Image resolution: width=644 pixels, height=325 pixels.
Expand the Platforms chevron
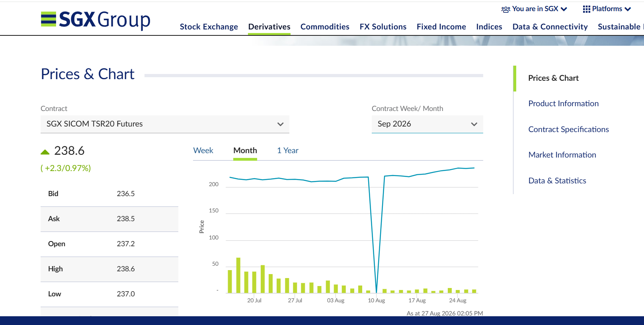point(628,9)
